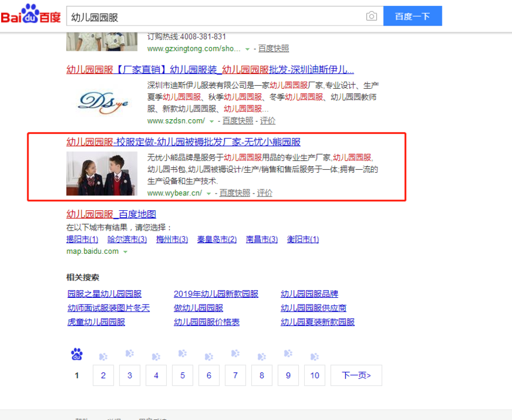The height and width of the screenshot is (420, 512).
Task: Click the paw icon above page 10
Action: pos(315,357)
